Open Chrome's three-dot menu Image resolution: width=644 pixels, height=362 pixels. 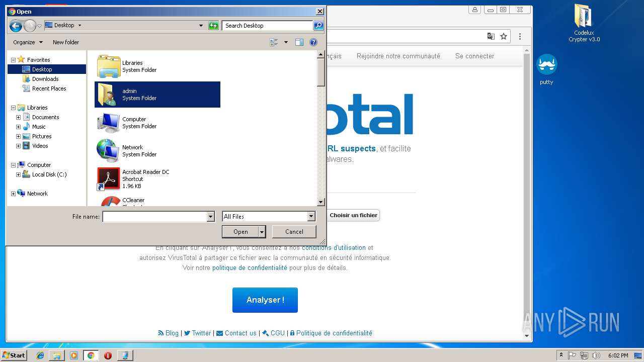point(520,36)
